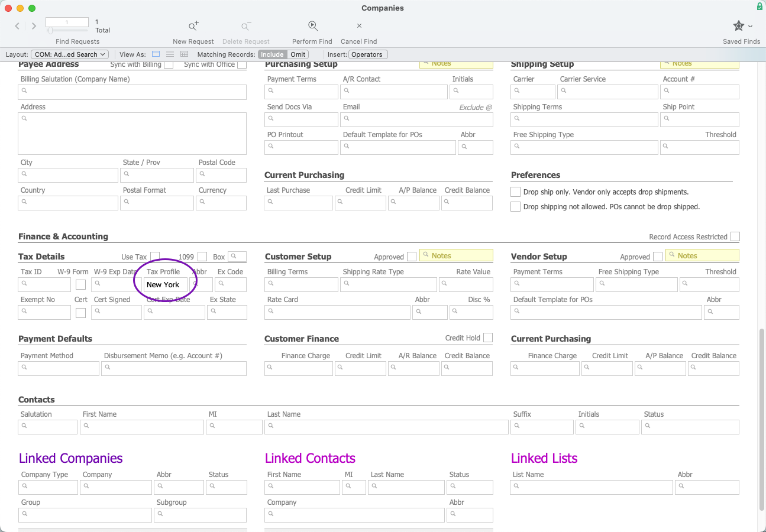Screen dimensions: 766x532
Task: Open the Layout dropdown COM: Ad...ed Search
Action: [70, 54]
